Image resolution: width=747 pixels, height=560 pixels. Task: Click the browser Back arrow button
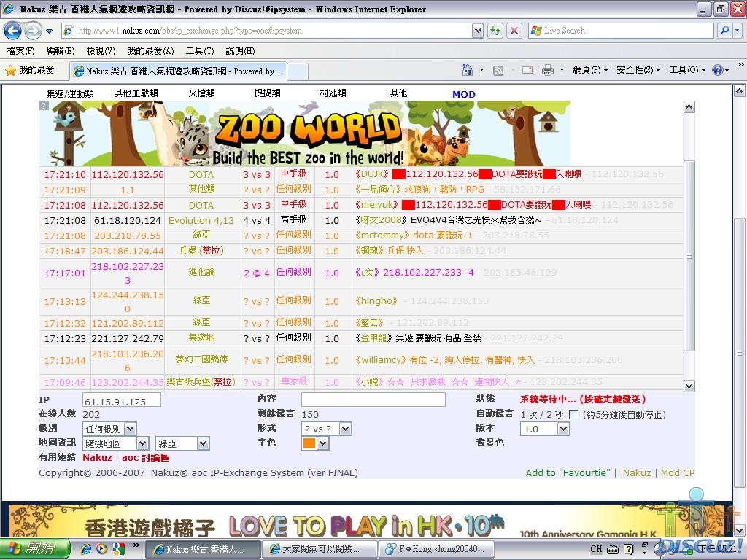[x=13, y=31]
